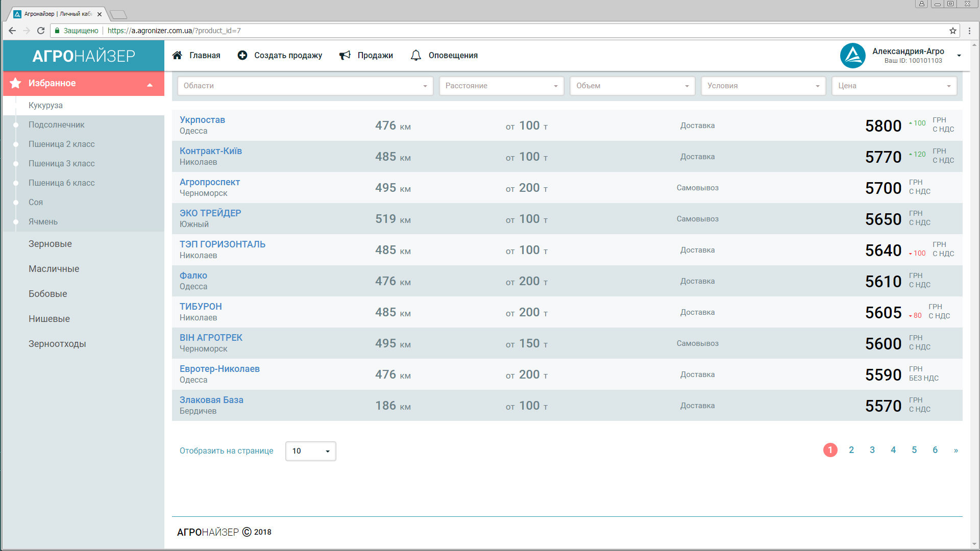Click the bell Оповещения icon
This screenshot has width=980, height=551.
(x=416, y=55)
